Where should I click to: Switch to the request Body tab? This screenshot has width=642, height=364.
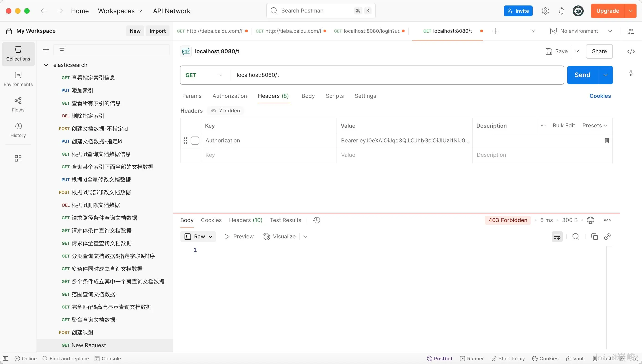pos(308,96)
